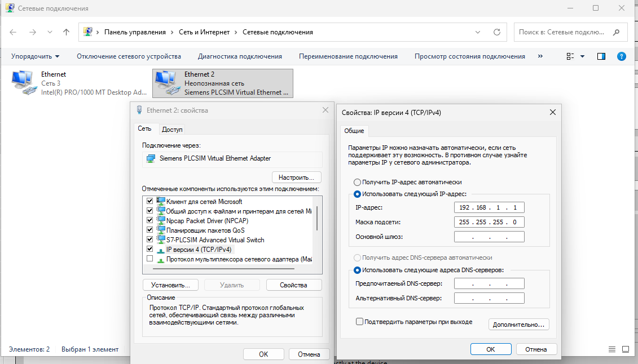
Task: Click the Настроить... button
Action: 296,177
